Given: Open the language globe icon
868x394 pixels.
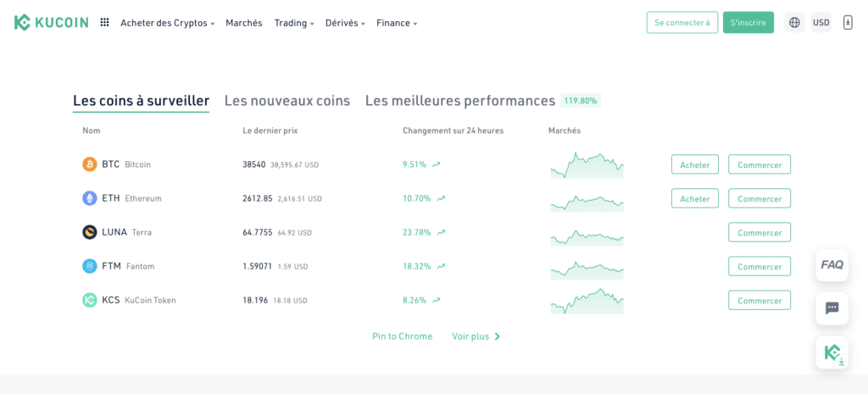Looking at the screenshot, I should pos(794,23).
